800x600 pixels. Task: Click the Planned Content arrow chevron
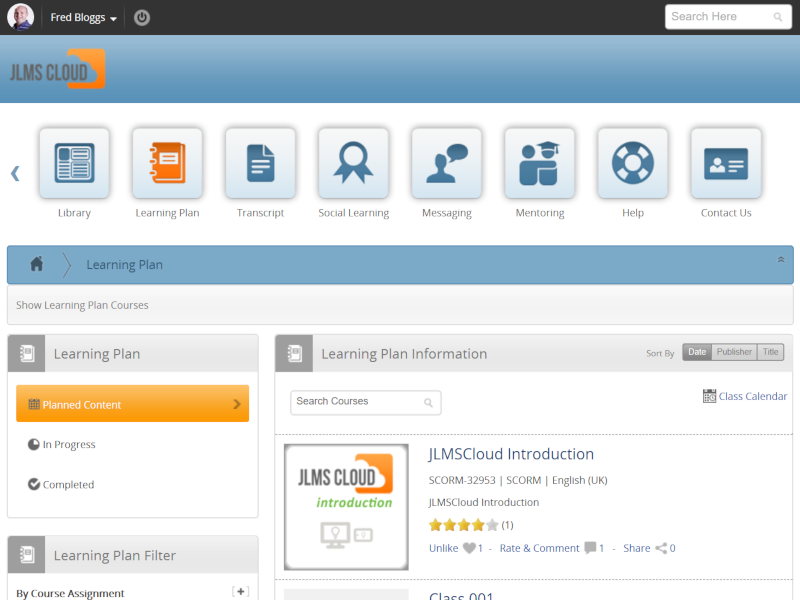(x=237, y=404)
